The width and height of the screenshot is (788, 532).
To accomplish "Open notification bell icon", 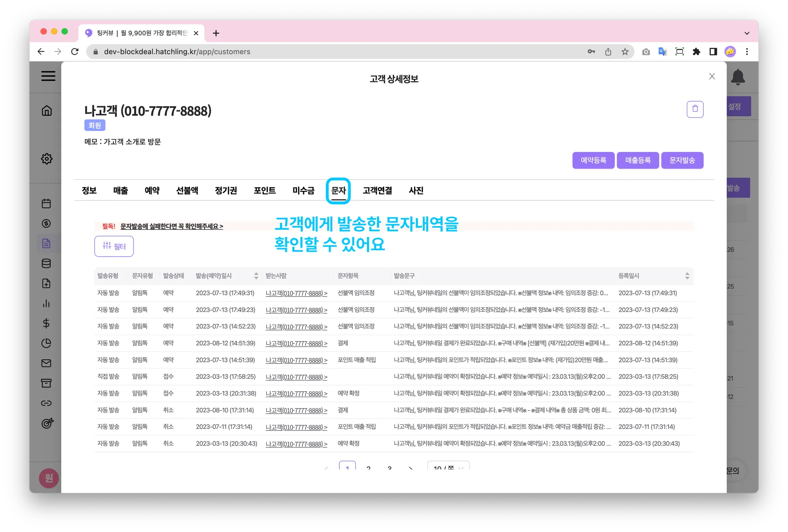I will pos(738,77).
